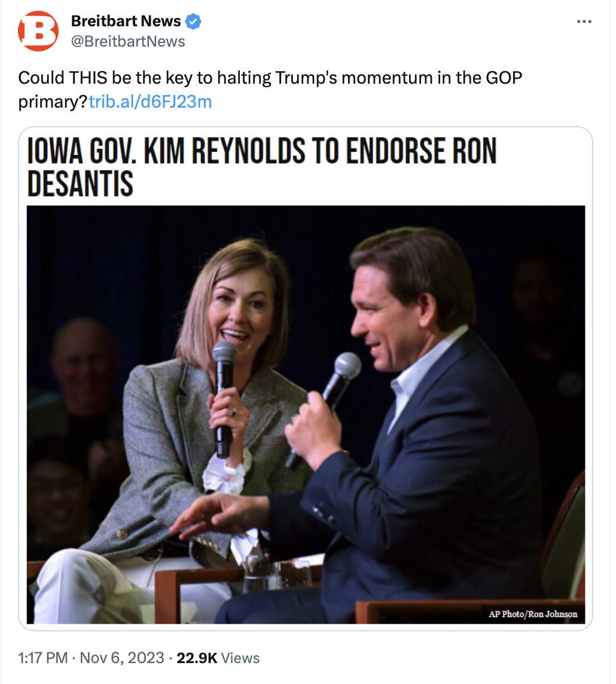Click the blue verified badge

point(193,22)
